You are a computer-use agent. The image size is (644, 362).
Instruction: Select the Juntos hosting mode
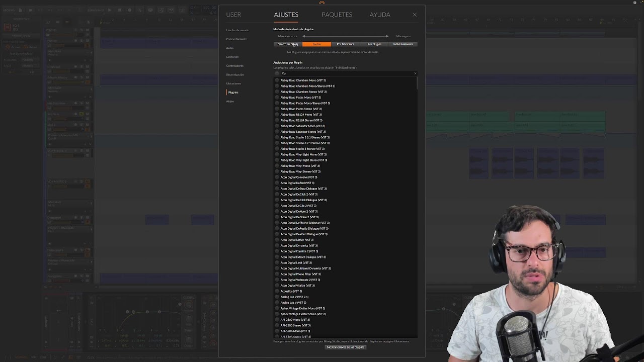coord(316,44)
